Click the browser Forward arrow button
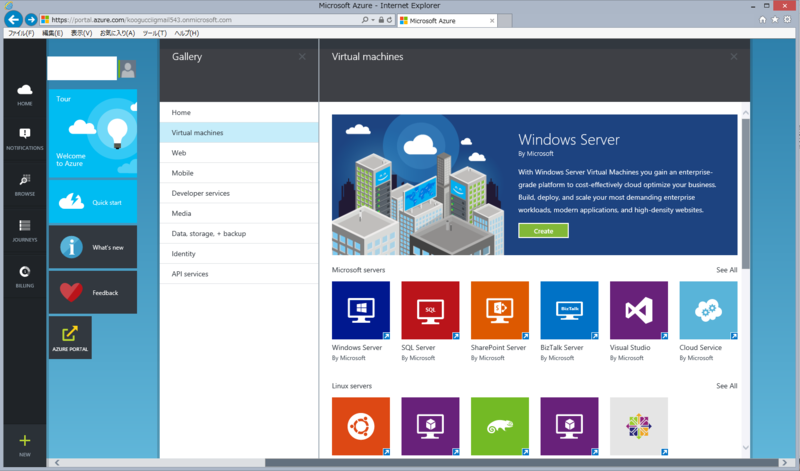 [31, 19]
